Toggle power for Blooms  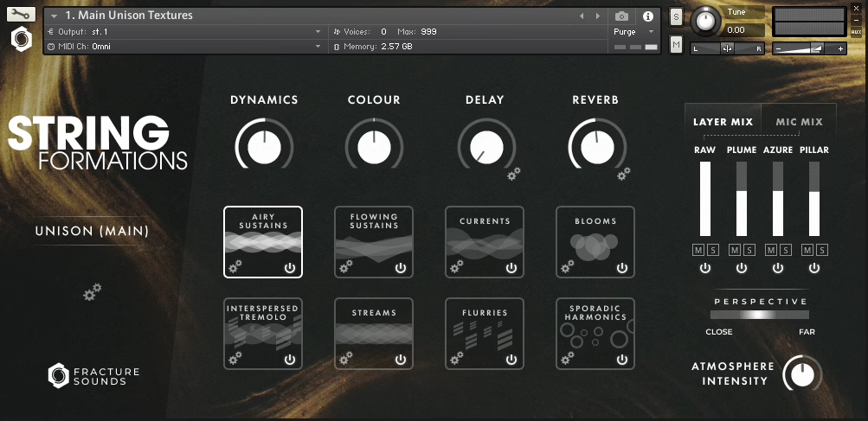click(622, 268)
